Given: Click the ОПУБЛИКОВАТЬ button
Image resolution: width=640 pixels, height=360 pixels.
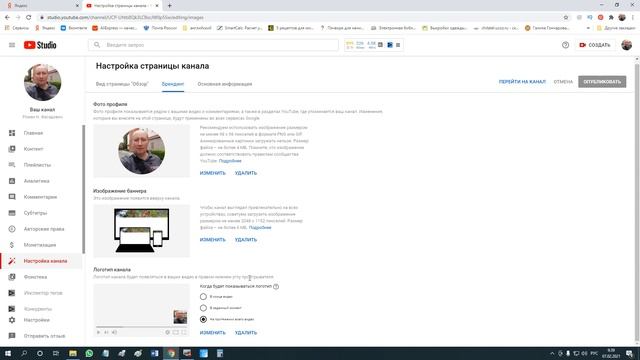Looking at the screenshot, I should tap(602, 82).
